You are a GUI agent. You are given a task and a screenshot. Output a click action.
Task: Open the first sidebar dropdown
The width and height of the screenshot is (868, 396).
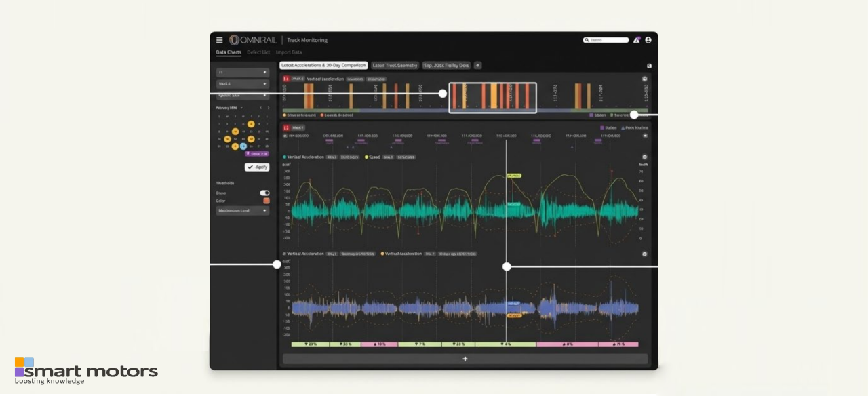point(242,72)
